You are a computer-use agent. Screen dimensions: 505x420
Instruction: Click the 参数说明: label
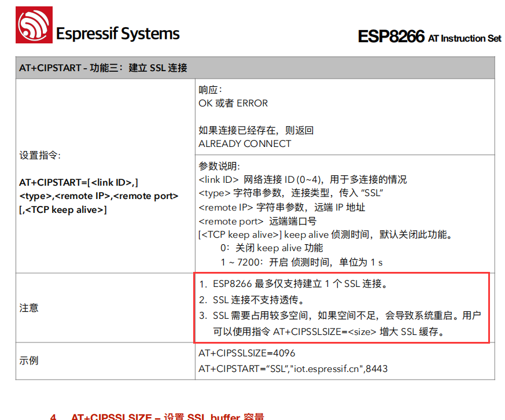[x=219, y=166]
